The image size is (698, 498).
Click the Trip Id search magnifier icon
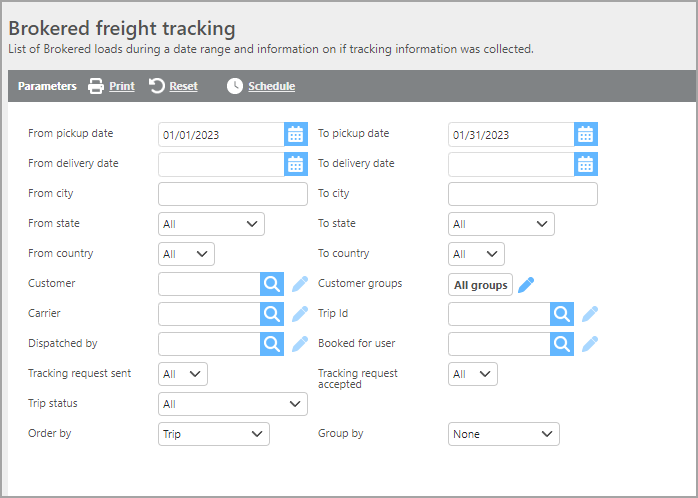tap(561, 314)
